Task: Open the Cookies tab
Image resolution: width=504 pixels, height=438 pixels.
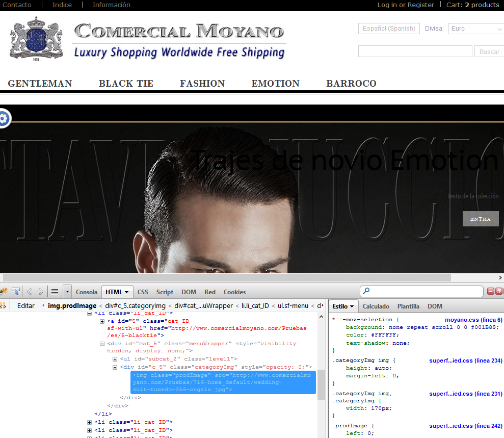Action: tap(234, 292)
